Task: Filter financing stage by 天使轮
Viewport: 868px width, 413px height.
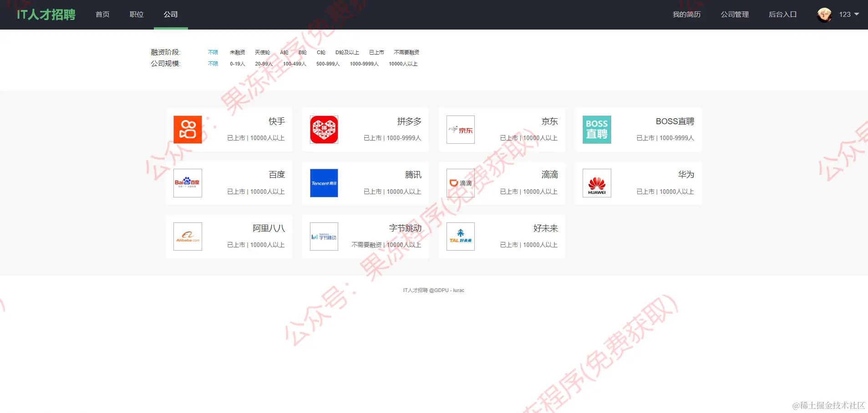Action: 263,52
